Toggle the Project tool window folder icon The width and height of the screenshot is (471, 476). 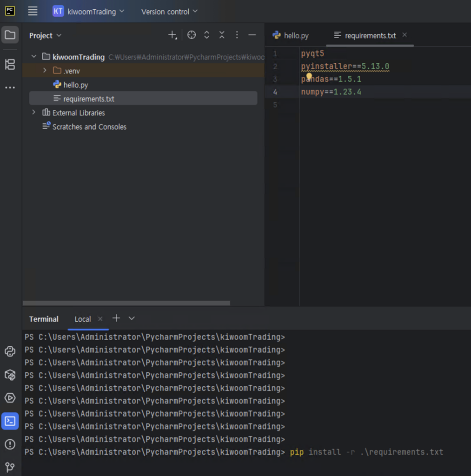(10, 35)
